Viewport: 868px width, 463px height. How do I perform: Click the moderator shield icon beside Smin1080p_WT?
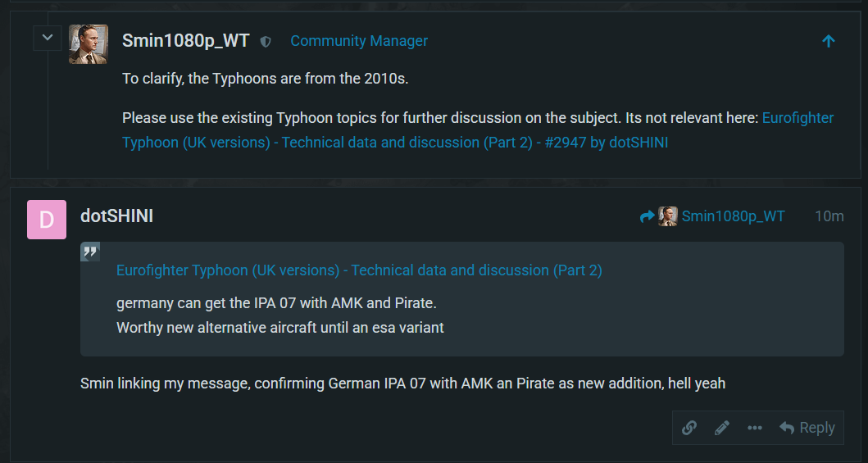tap(266, 41)
